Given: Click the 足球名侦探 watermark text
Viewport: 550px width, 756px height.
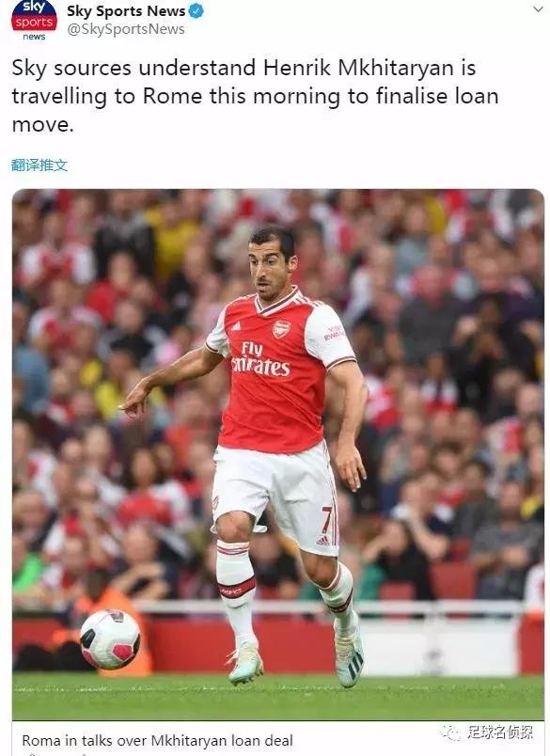Looking at the screenshot, I should [500, 732].
